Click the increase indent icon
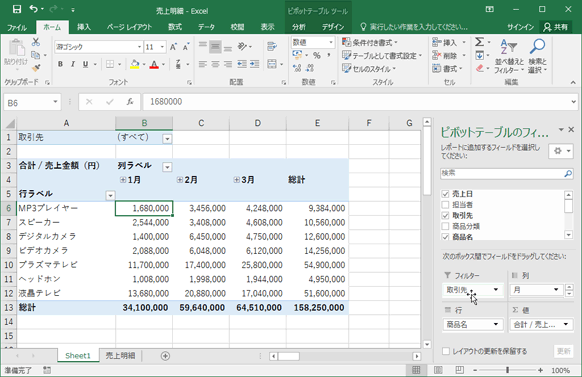The image size is (582, 377). click(255, 64)
